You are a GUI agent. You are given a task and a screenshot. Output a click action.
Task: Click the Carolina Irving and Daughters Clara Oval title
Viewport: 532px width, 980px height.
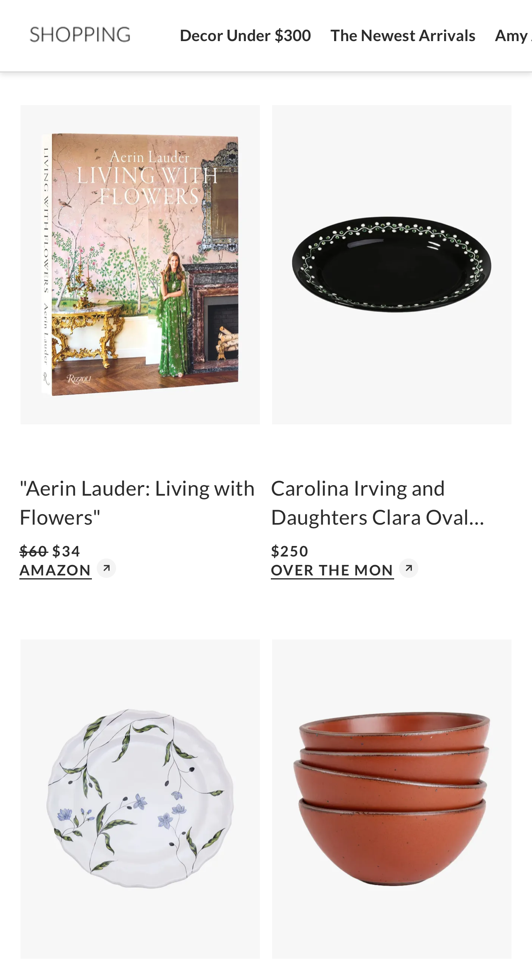378,503
